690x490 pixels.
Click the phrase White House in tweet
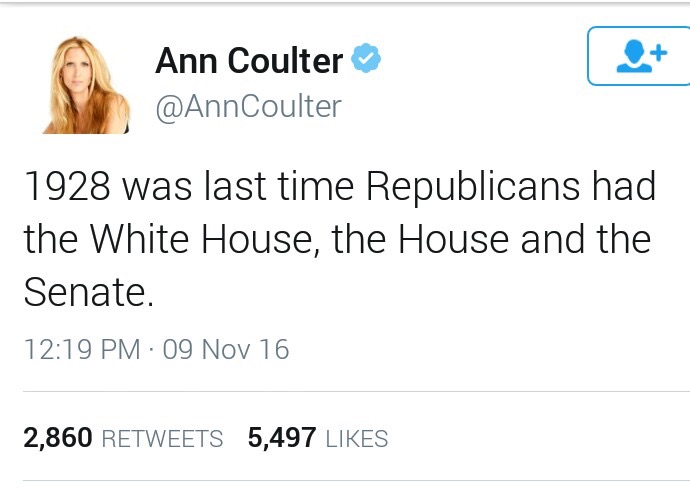pyautogui.click(x=201, y=239)
